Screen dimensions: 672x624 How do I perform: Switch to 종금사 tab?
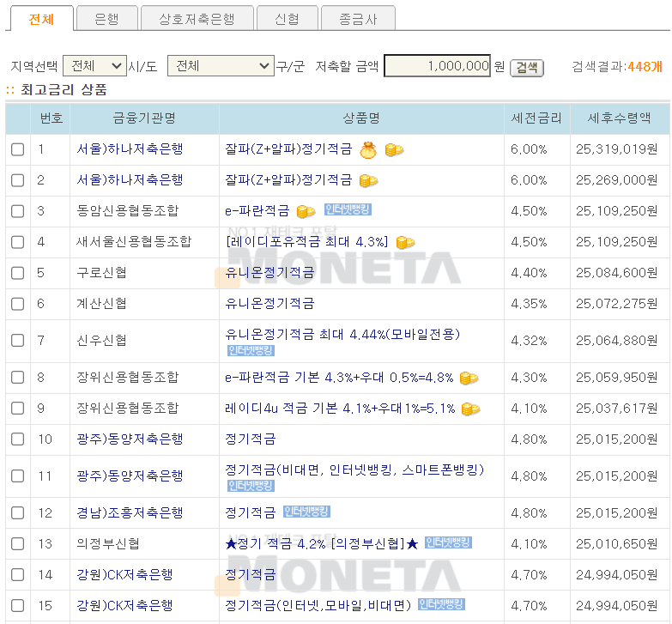(x=358, y=19)
